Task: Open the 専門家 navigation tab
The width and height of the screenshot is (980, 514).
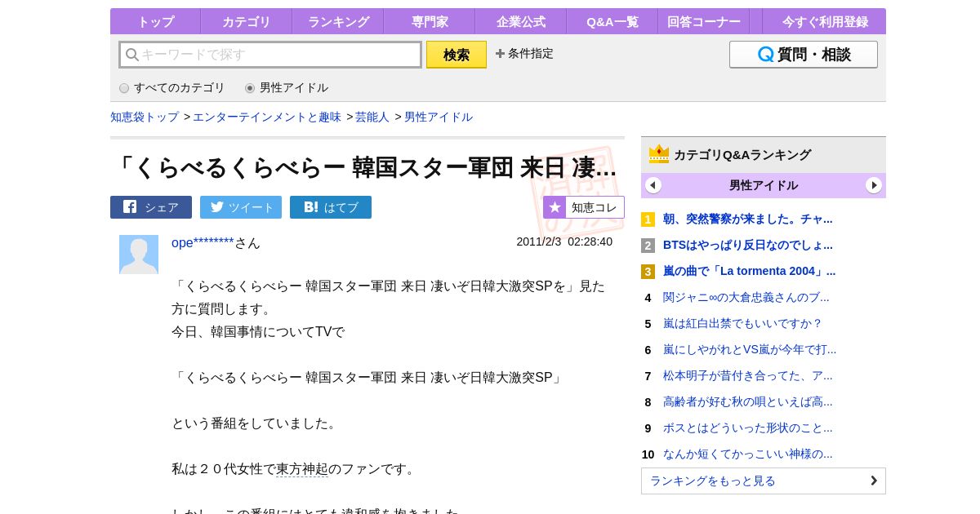Action: click(x=430, y=22)
